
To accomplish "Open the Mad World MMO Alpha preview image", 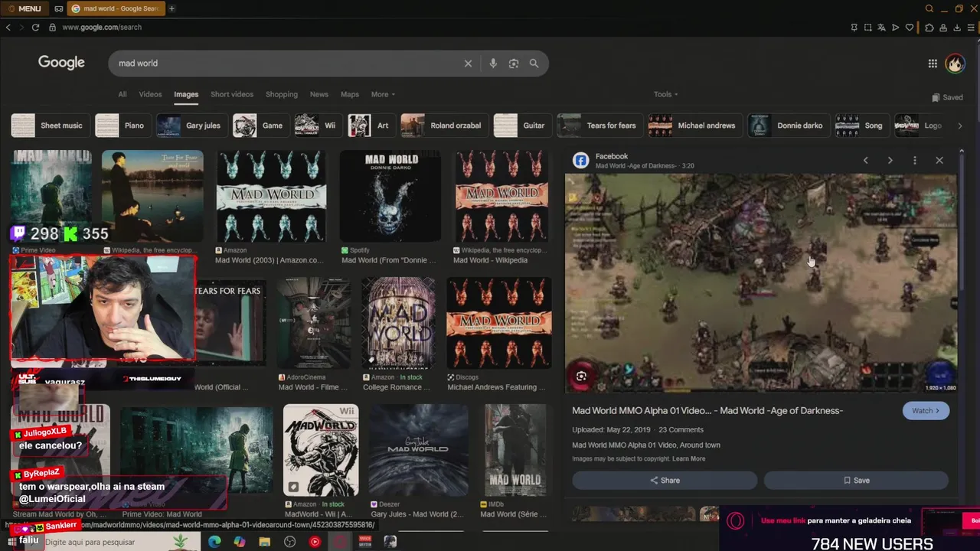I will pos(761,282).
